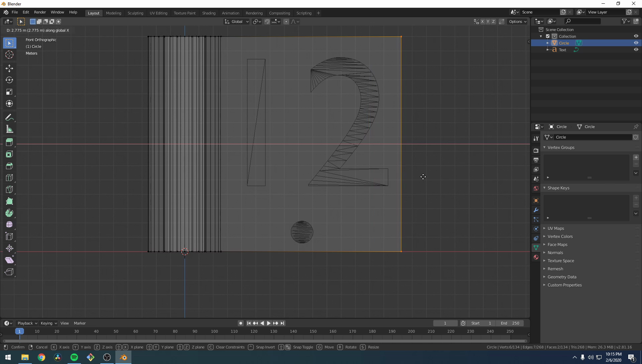The height and width of the screenshot is (364, 642).
Task: Open the World properties tab
Action: 536,188
